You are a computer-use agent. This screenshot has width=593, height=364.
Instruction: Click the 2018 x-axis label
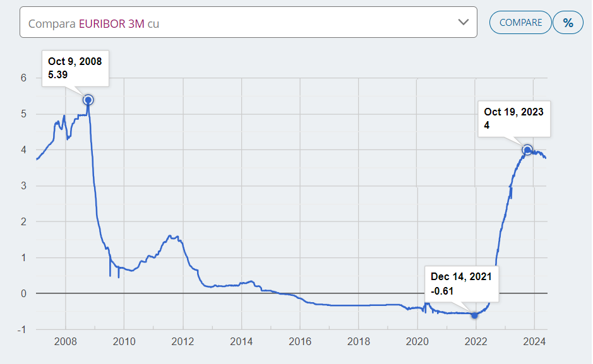point(359,343)
